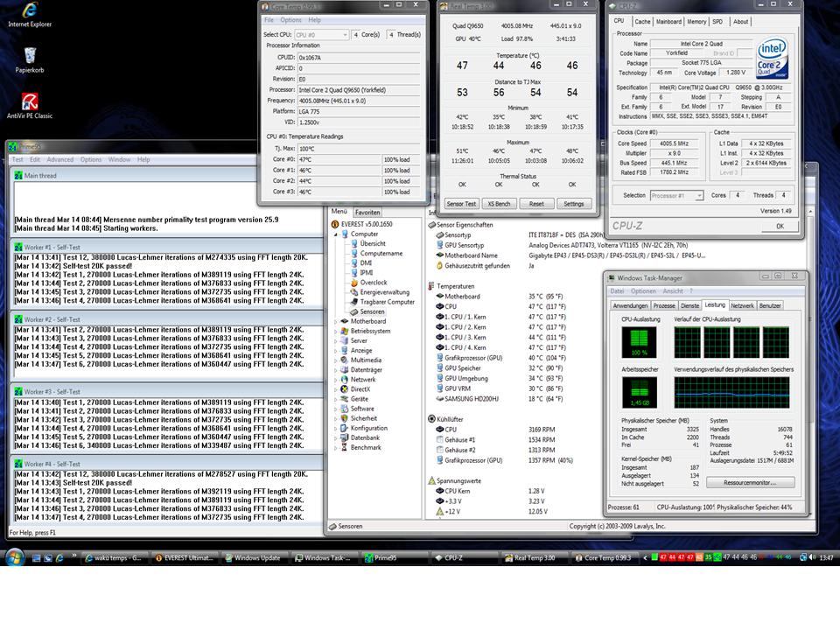
Task: Expand the Datenträger node in EVEREST
Action: point(336,369)
